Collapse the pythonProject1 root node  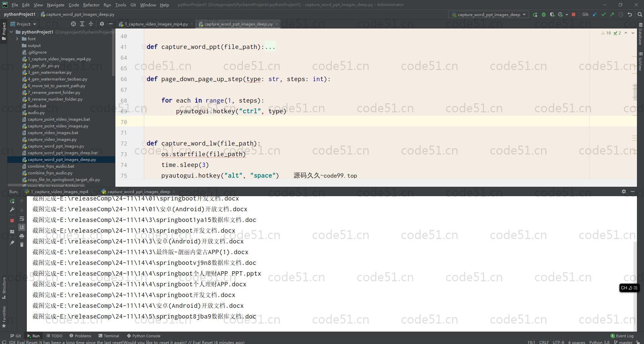point(11,32)
